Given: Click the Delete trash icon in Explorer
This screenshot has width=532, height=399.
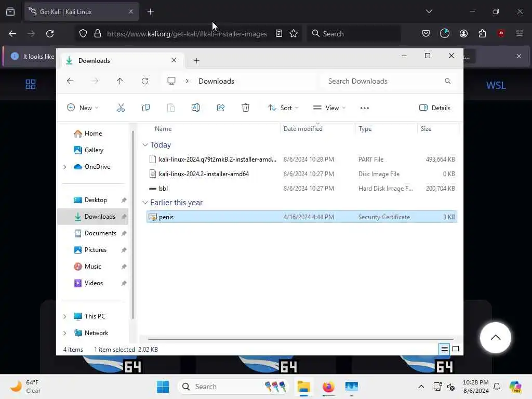Looking at the screenshot, I should point(246,108).
